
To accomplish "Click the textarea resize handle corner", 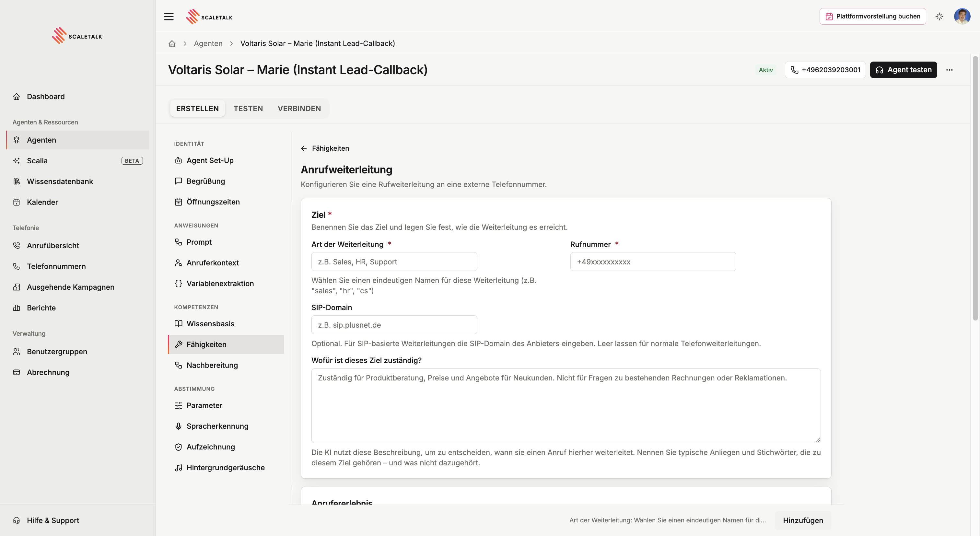I will [818, 439].
